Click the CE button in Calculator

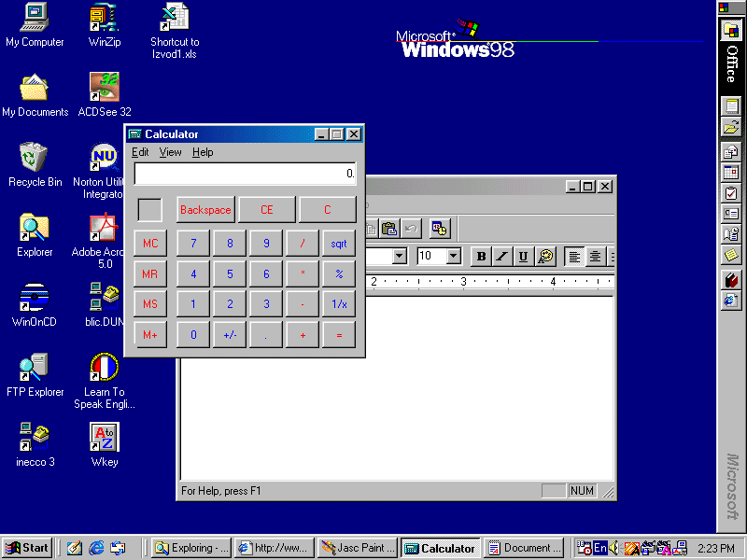coord(267,209)
